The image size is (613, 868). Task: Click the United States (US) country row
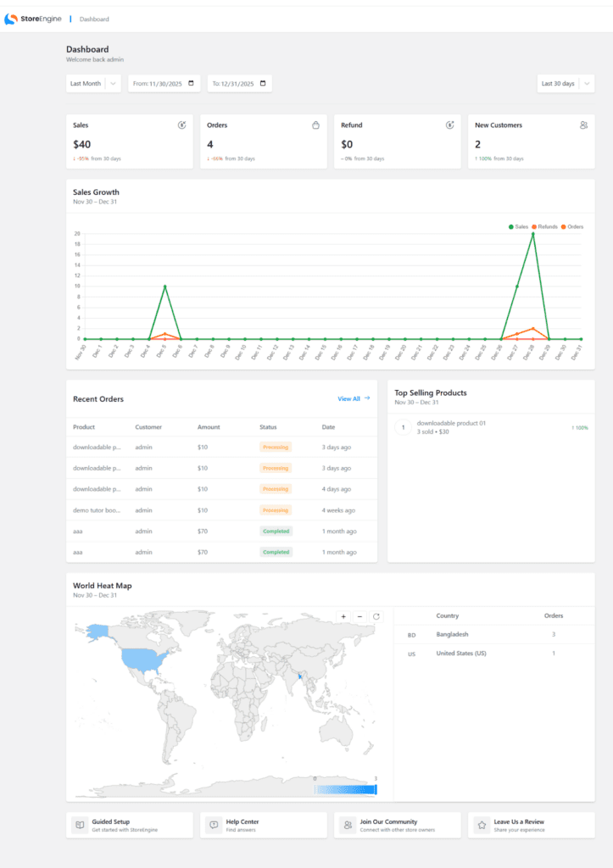tap(494, 654)
